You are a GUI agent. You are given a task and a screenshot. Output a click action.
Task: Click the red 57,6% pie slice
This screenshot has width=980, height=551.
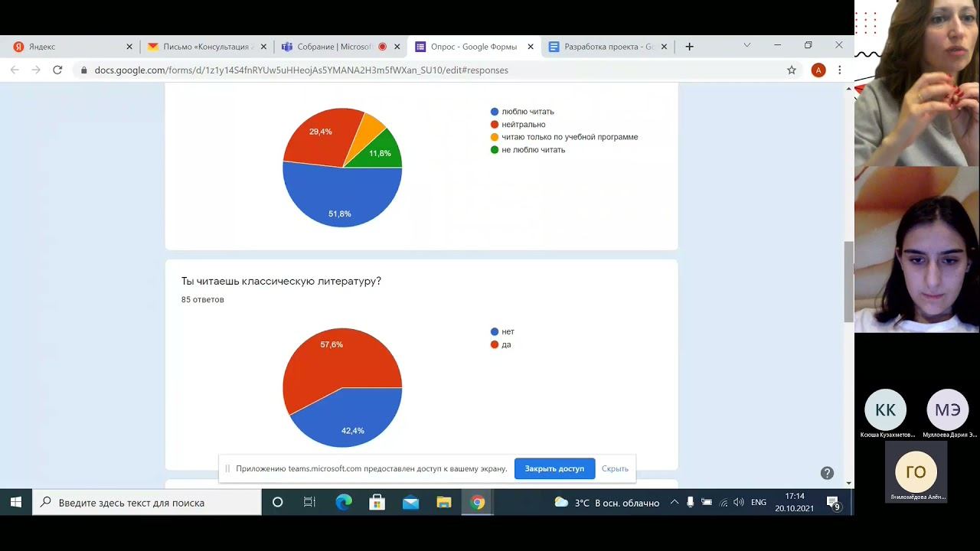[x=333, y=360]
